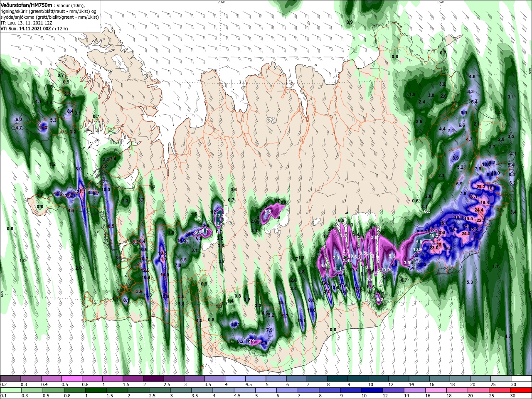Click the '24.5' precipitation value
This screenshot has height=399, width=532.
pyautogui.click(x=466, y=234)
